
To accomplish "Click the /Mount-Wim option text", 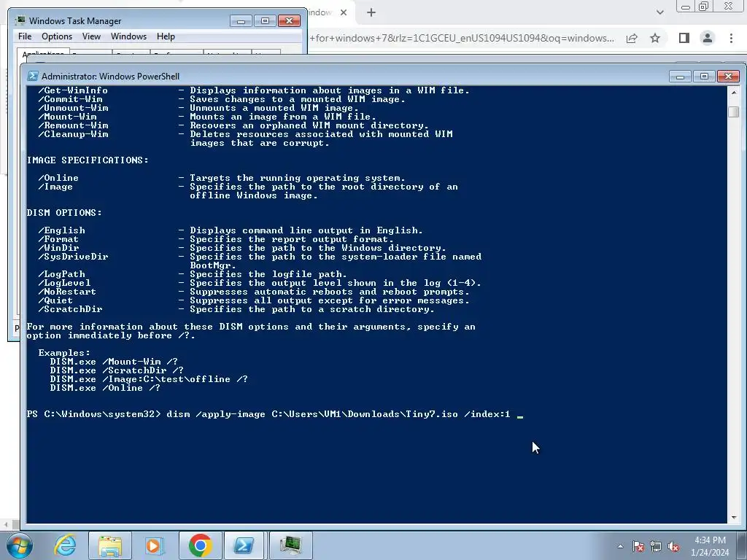I will 67,117.
